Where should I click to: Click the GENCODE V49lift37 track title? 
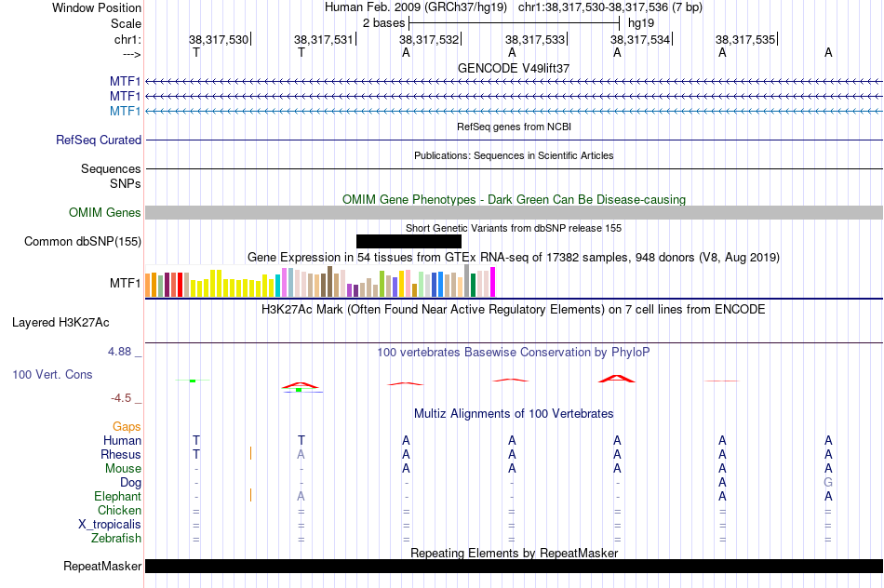(514, 68)
